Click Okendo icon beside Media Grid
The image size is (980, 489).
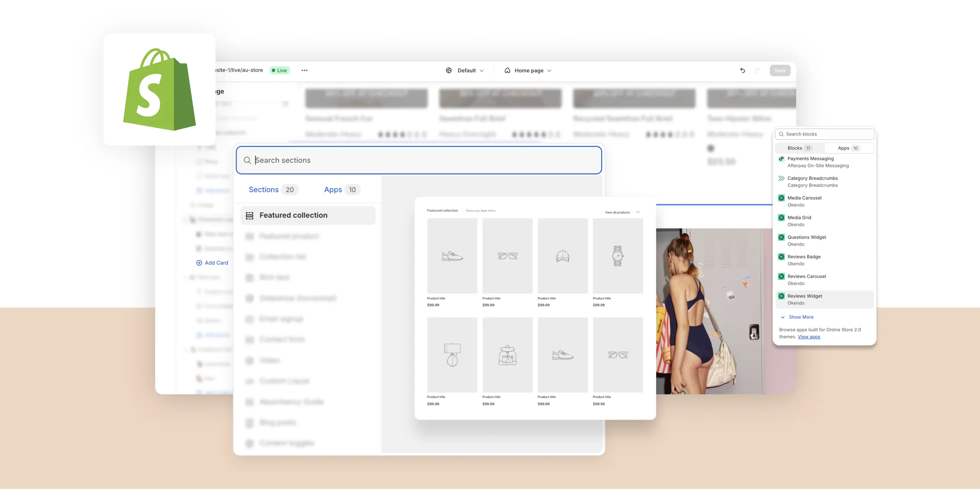pos(781,218)
